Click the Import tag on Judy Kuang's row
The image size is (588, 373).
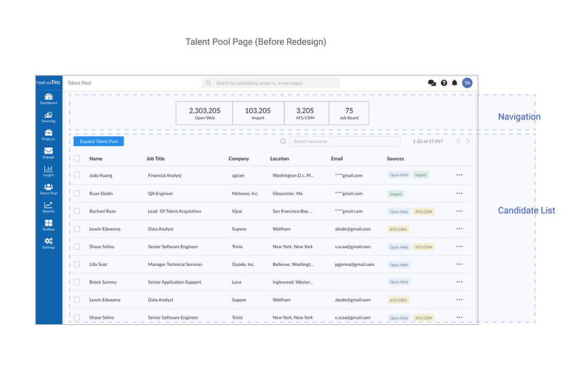pyautogui.click(x=421, y=175)
